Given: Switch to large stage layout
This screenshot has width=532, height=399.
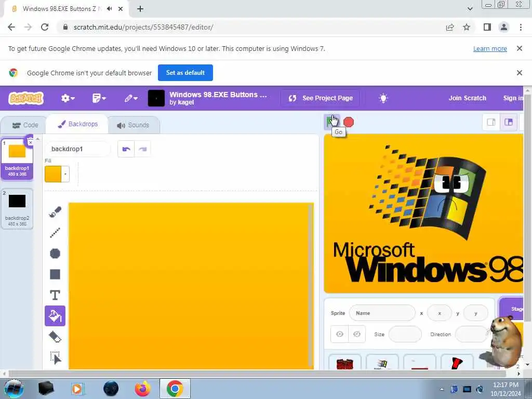Looking at the screenshot, I should (508, 122).
